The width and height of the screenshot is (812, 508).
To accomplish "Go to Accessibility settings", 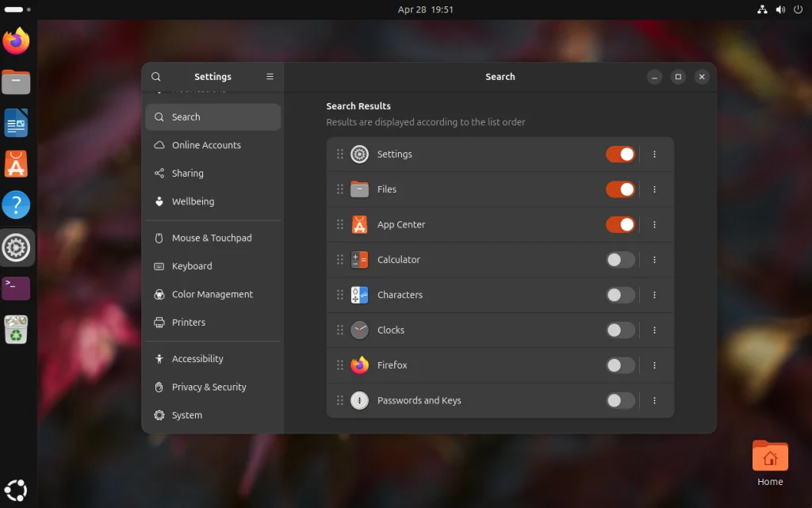I will coord(213,359).
